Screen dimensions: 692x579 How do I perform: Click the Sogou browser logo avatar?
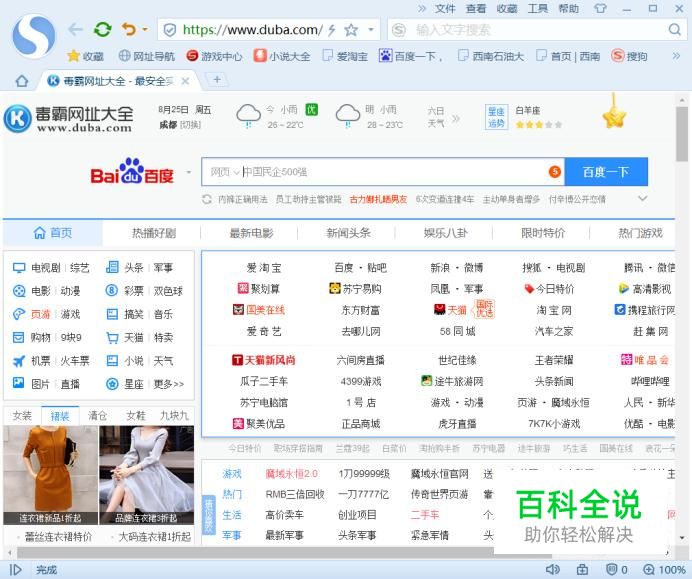(x=33, y=36)
